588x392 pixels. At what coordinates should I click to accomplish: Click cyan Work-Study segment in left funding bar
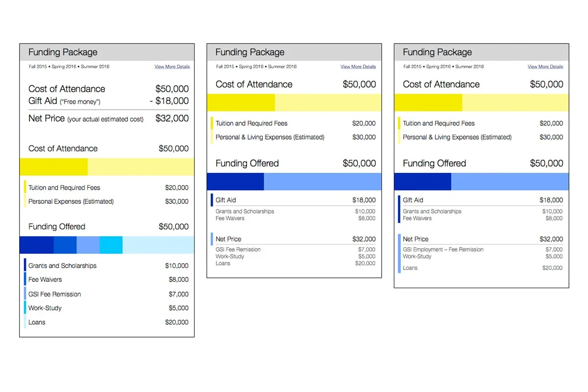(x=111, y=245)
